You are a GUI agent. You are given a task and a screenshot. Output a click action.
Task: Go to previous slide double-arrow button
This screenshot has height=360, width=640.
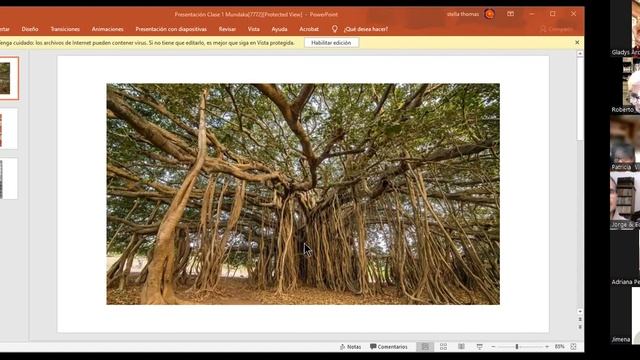pyautogui.click(x=580, y=320)
